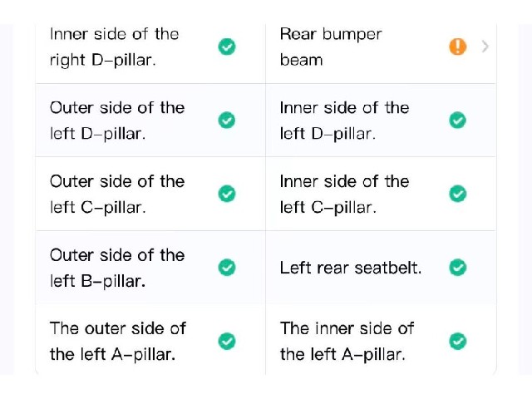Click green check beside Left rear seatbelt

[458, 268]
